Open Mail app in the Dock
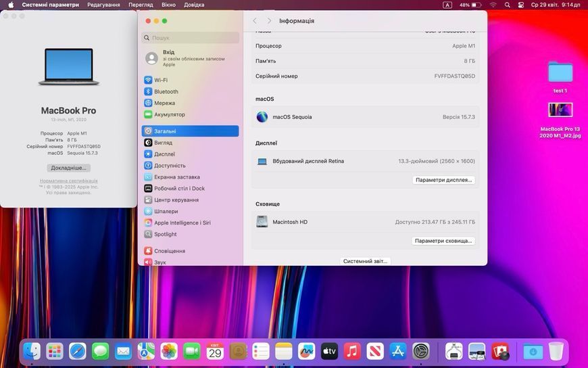This screenshot has height=368, width=588. coord(124,352)
